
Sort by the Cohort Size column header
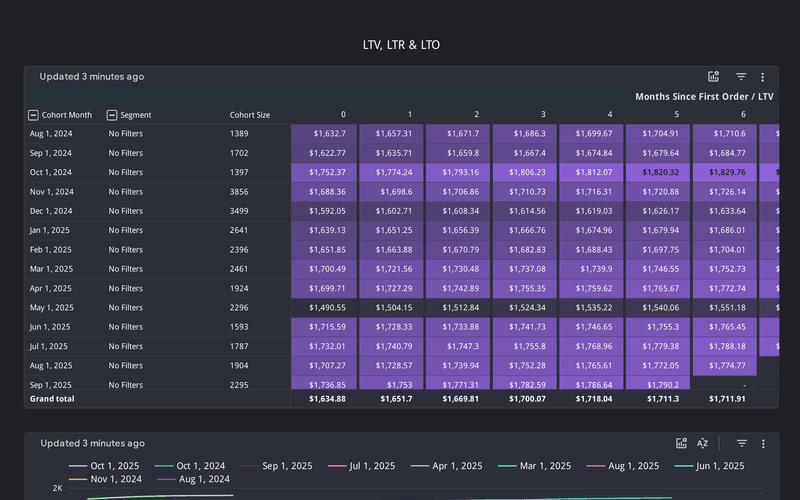[x=249, y=115]
